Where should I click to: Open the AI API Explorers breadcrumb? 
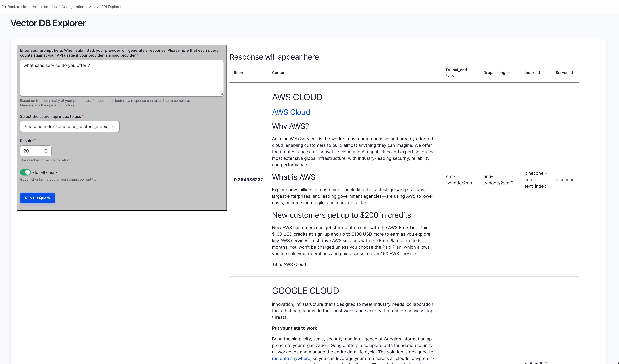[110, 7]
